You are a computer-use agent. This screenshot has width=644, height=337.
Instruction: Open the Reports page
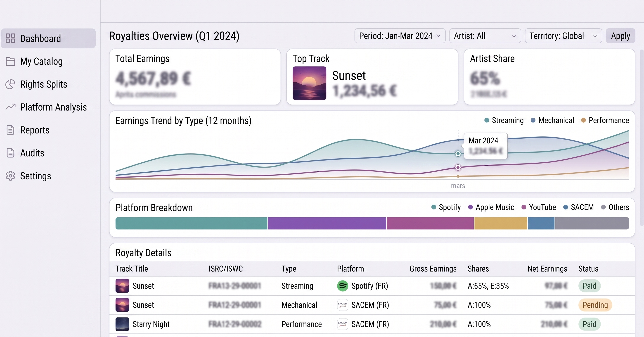coord(48,130)
